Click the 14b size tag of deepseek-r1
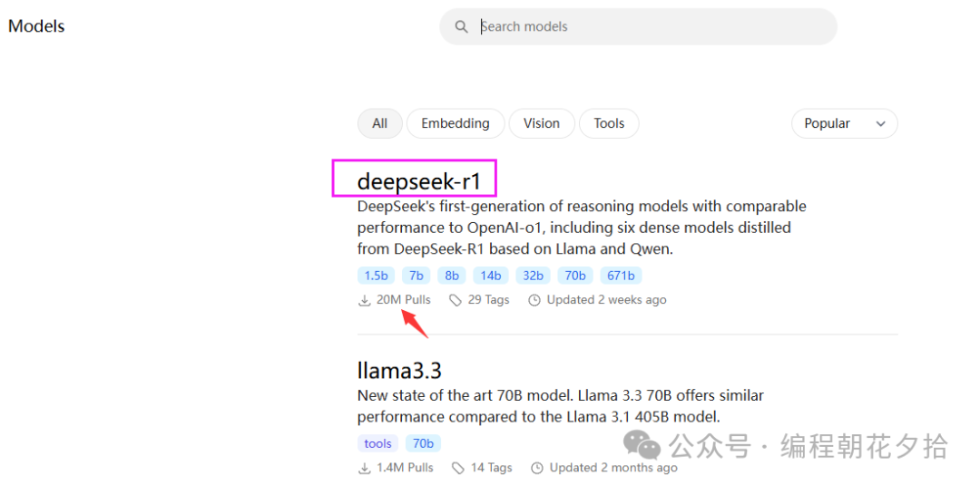 click(491, 276)
